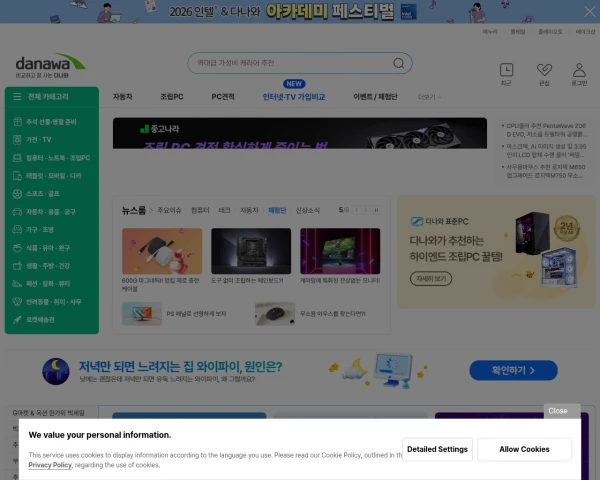This screenshot has width=600, height=480.
Task: Open the 자동차 top menu item
Action: click(x=122, y=97)
